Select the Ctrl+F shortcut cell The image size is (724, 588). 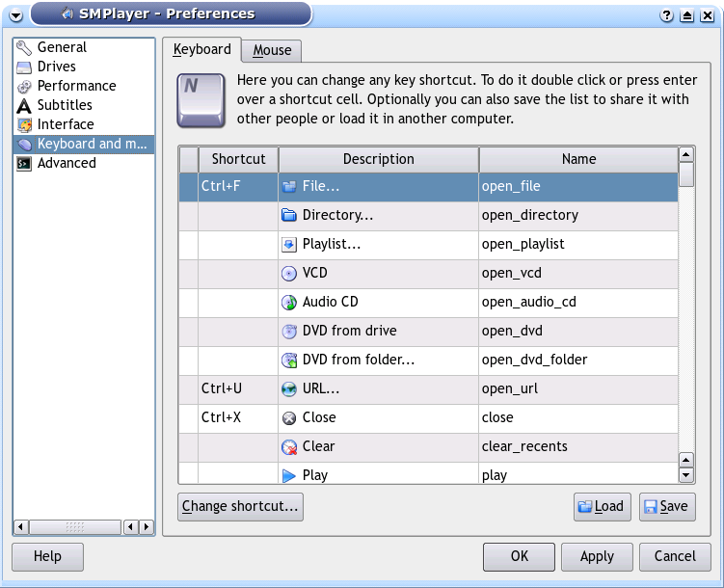[238, 186]
